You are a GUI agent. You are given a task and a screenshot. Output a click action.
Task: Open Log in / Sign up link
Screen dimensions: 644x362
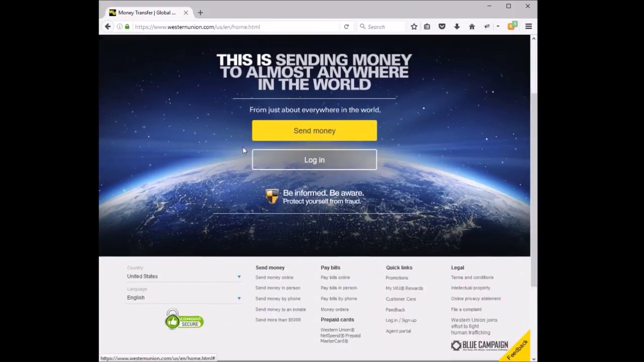pyautogui.click(x=401, y=320)
